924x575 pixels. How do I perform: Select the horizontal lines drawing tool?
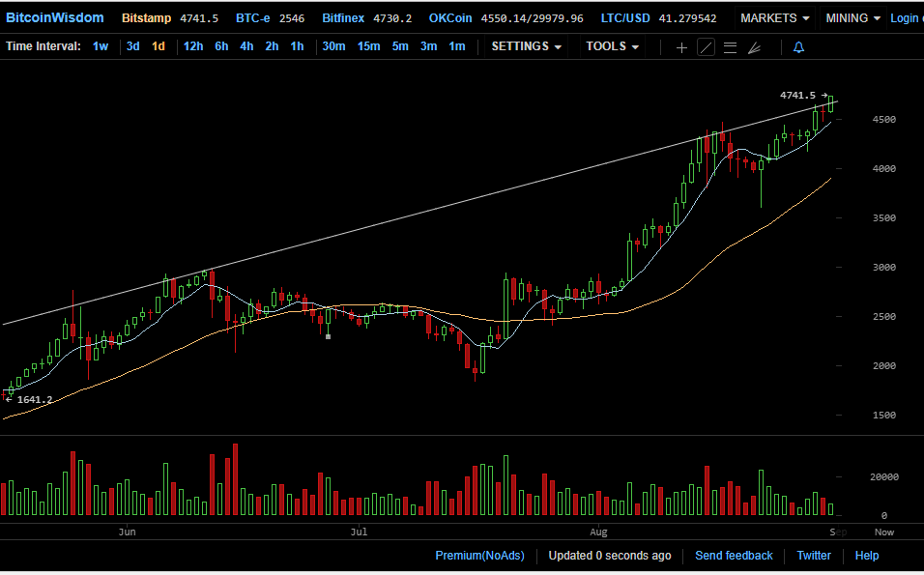click(730, 47)
